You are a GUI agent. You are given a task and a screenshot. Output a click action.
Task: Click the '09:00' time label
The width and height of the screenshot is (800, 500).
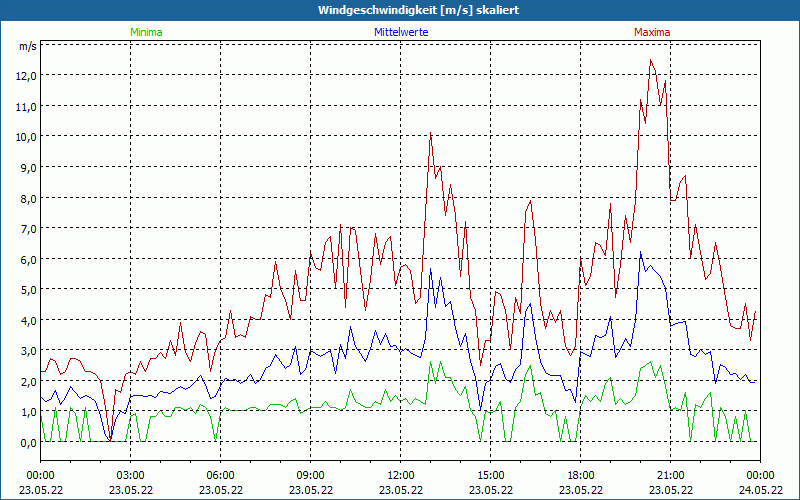tap(310, 476)
